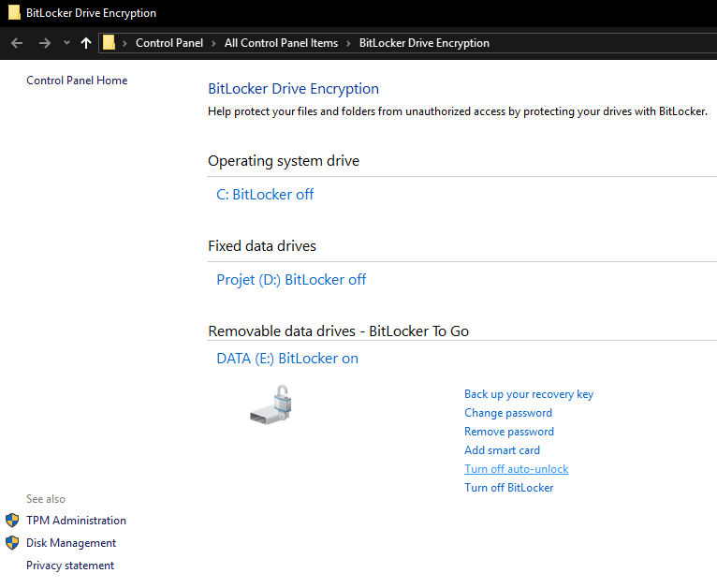Click Removable data drives - BitLocker To Go heading

[x=339, y=331]
